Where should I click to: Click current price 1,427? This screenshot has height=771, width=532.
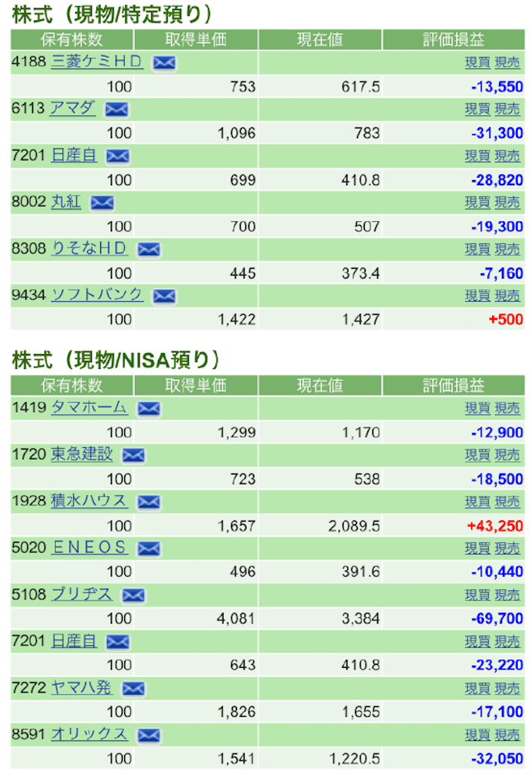point(361,319)
